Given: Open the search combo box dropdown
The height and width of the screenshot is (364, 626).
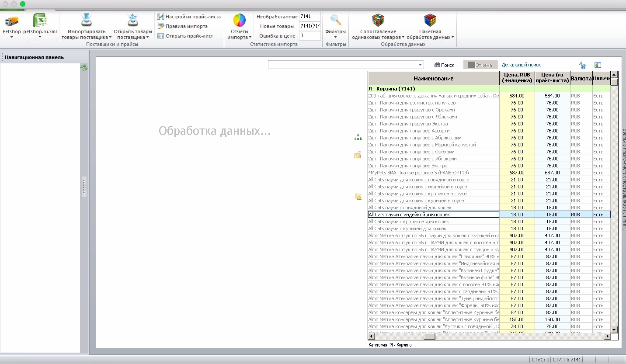Looking at the screenshot, I should click(x=421, y=65).
